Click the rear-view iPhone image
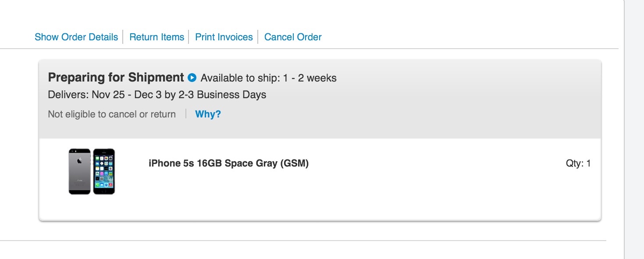 click(x=79, y=171)
